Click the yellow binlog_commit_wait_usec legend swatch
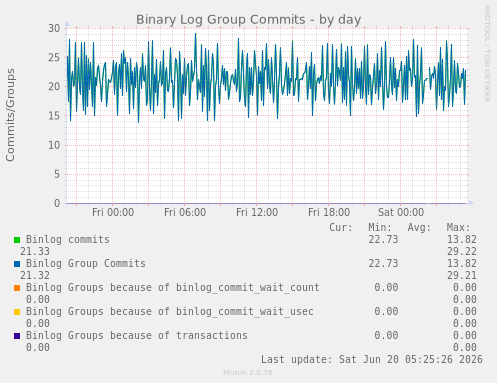The image size is (497, 383). tap(17, 312)
